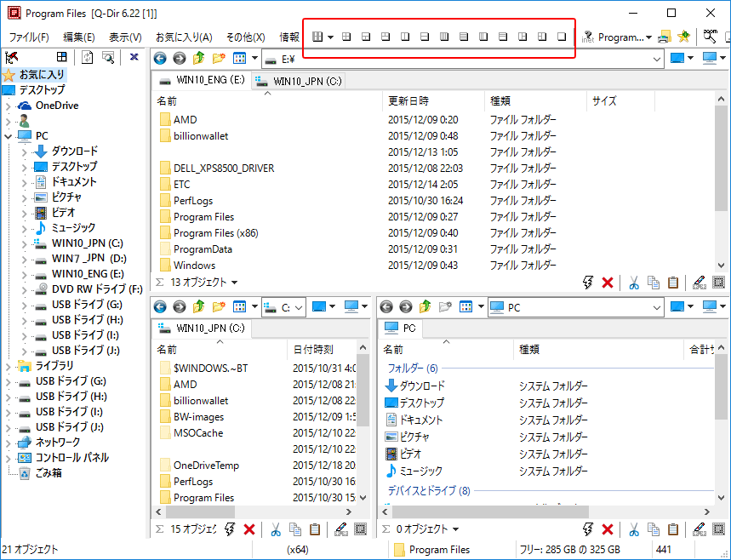This screenshot has height=560, width=731.
Task: Click the add-favorite star icon in toolbar
Action: [x=684, y=37]
